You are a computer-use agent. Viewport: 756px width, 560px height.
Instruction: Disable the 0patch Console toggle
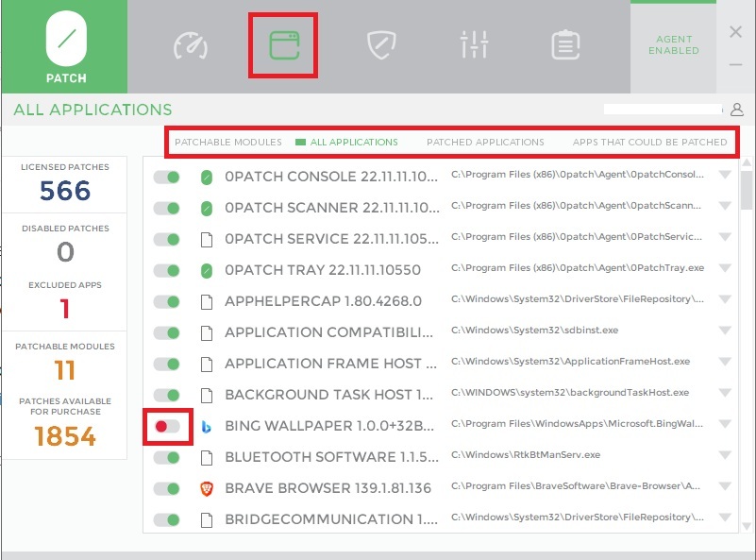point(167,177)
